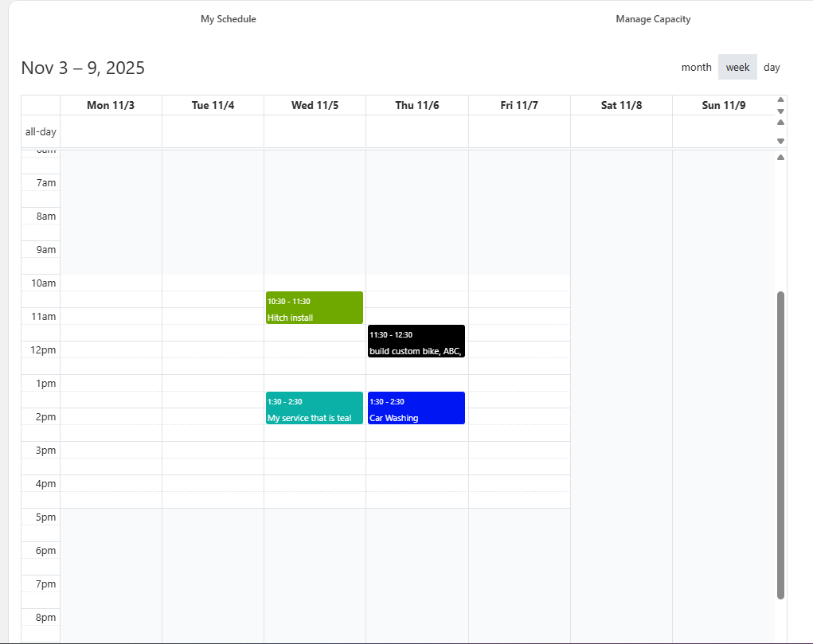813x644 pixels.
Task: Switch calendar to month view
Action: 696,68
